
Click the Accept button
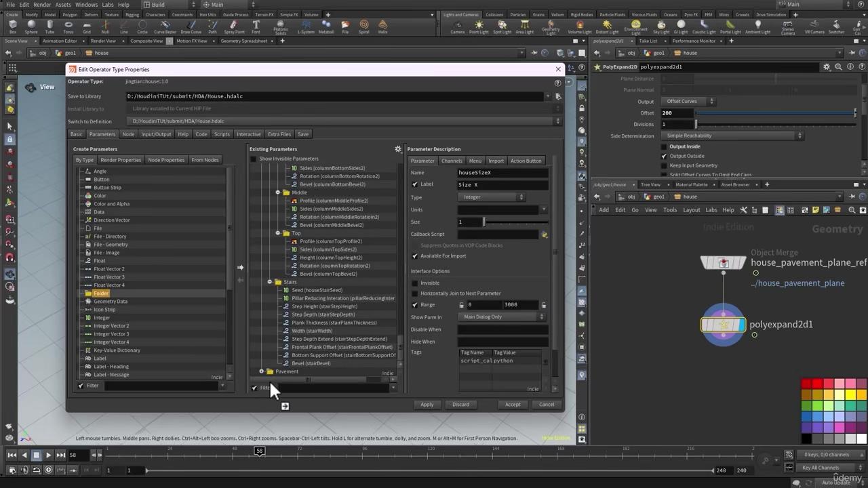513,405
